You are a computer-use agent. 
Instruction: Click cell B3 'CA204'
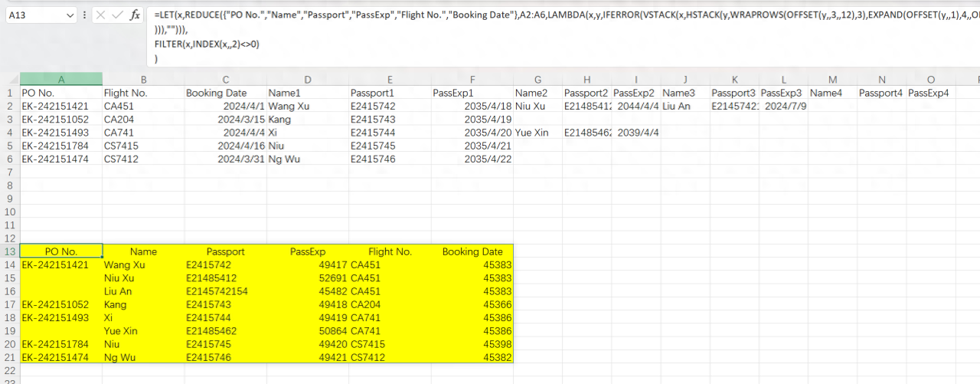pos(143,120)
